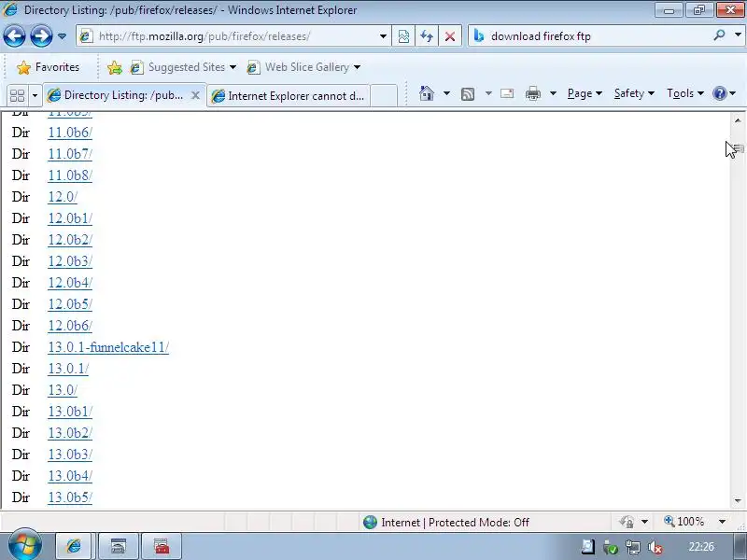
Task: Open a new blank tab
Action: tap(384, 96)
